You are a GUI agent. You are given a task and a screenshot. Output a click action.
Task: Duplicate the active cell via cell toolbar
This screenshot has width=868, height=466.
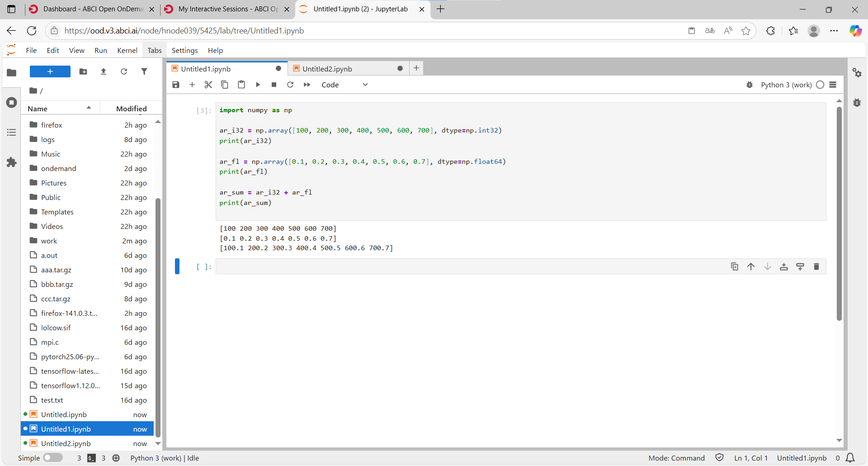tap(735, 266)
